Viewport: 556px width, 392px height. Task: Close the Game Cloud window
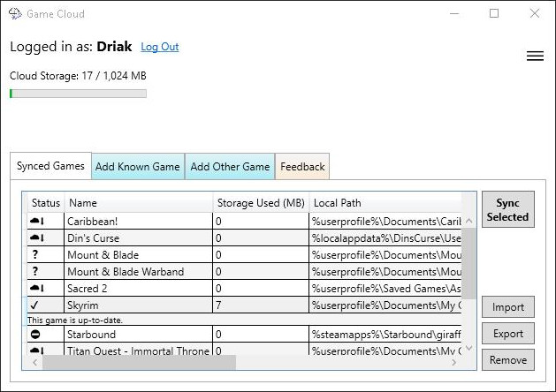(535, 13)
